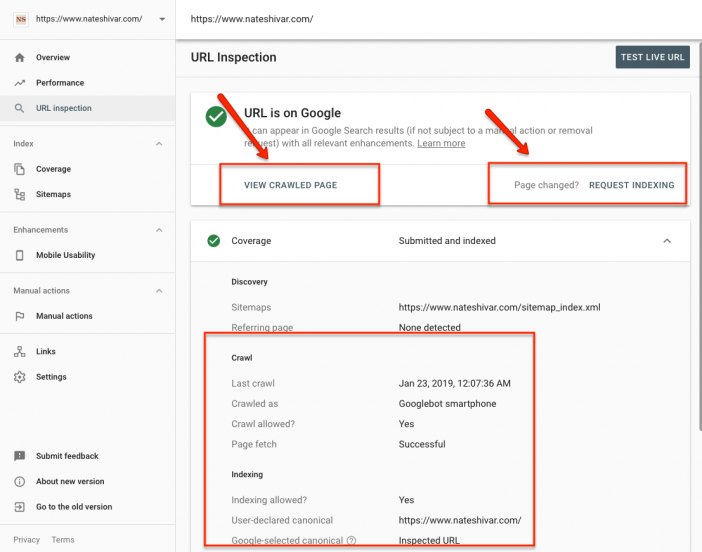702x552 pixels.
Task: Open Mobile Usability under Enhancements
Action: 65,255
